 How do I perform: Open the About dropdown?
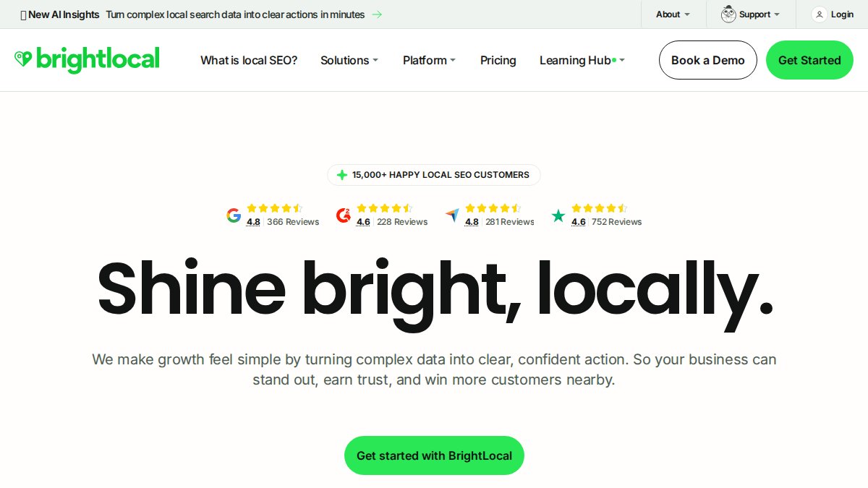pos(673,14)
